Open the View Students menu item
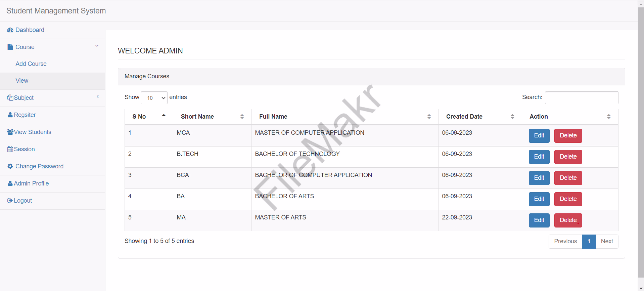Viewport: 644px width, 291px height. 52,132
